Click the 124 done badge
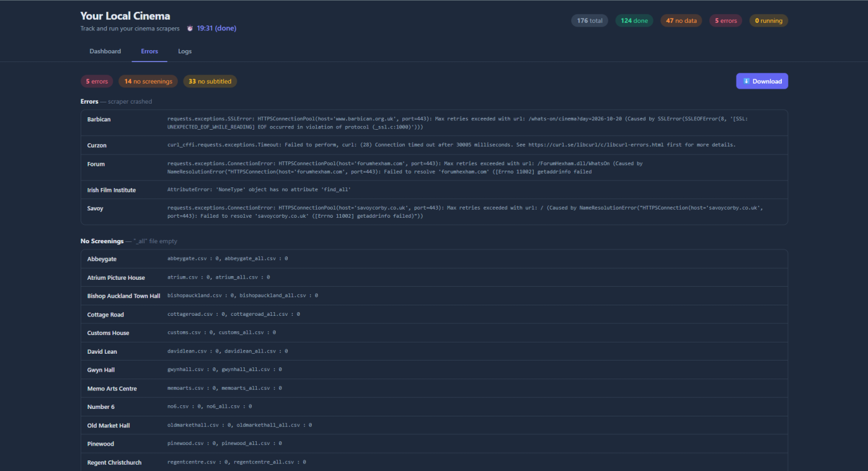 point(634,20)
